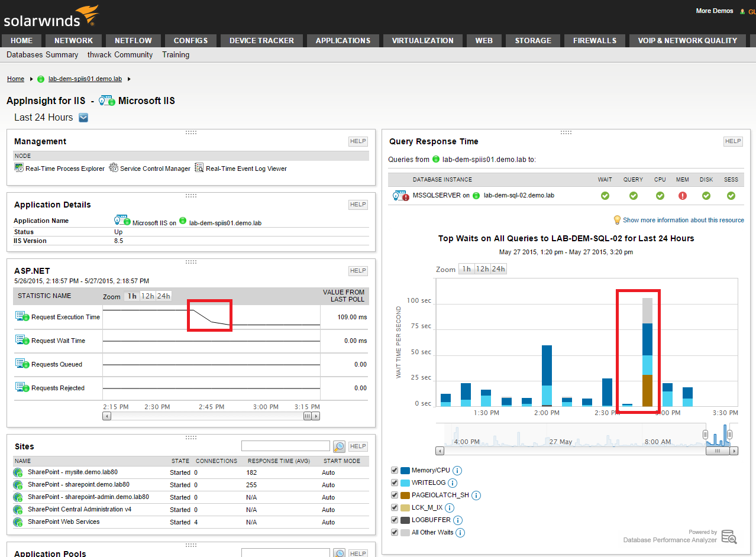The width and height of the screenshot is (756, 557).
Task: Open Service Control Manager gear icon
Action: coord(114,168)
